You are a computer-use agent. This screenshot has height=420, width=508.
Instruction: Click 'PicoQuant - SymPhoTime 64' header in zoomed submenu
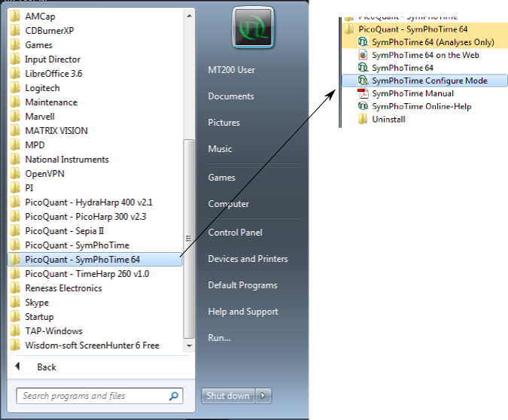click(413, 29)
